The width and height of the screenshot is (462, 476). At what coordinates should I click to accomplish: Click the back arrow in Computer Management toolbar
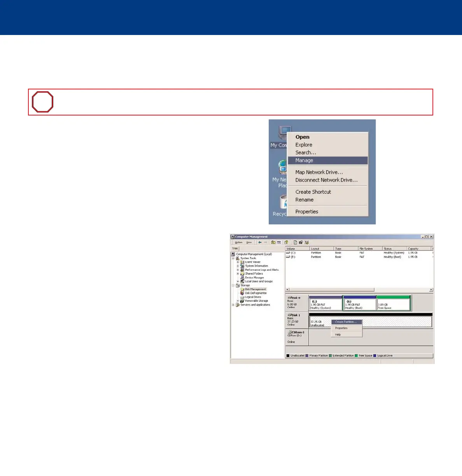point(260,242)
